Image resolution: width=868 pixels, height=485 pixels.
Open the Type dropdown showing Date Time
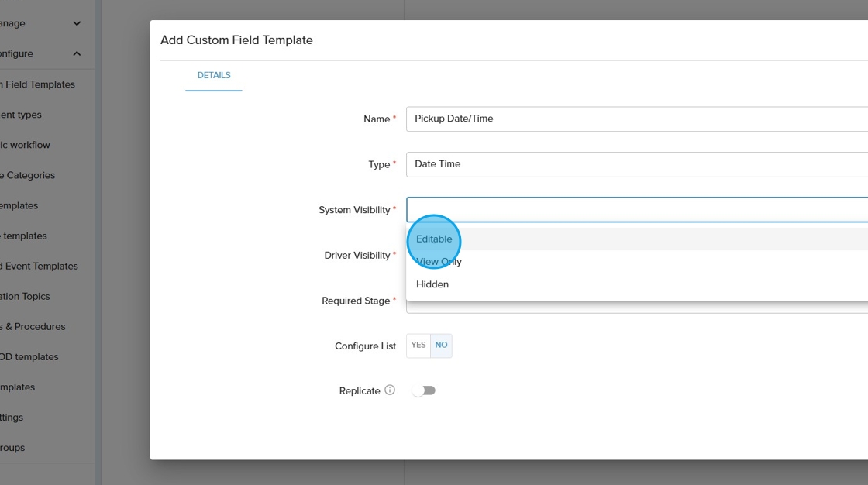point(635,164)
